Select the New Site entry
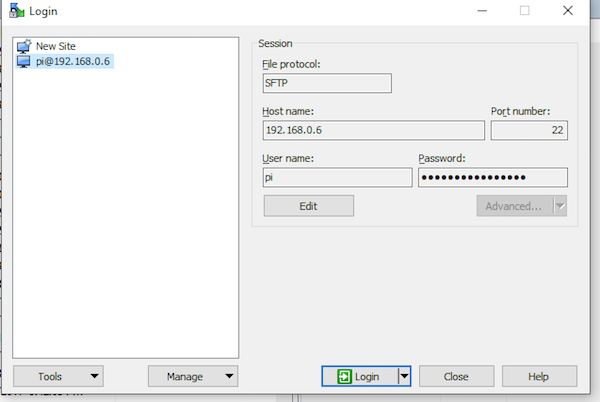This screenshot has width=600, height=402. pyautogui.click(x=46, y=46)
